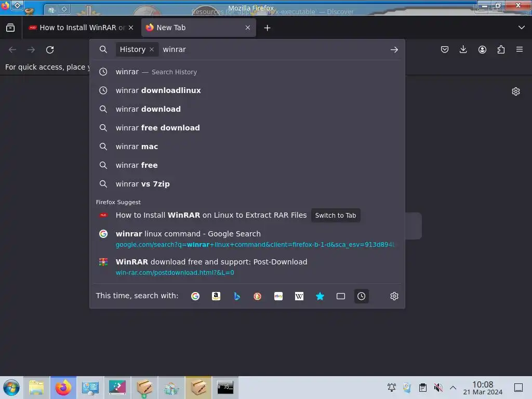Switch to the How to Install WinRAR tab
This screenshot has width=532, height=399.
pos(81,28)
